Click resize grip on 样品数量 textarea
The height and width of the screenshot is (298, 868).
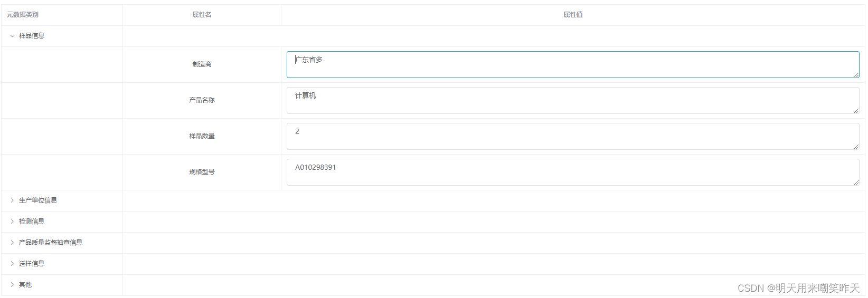click(x=856, y=147)
